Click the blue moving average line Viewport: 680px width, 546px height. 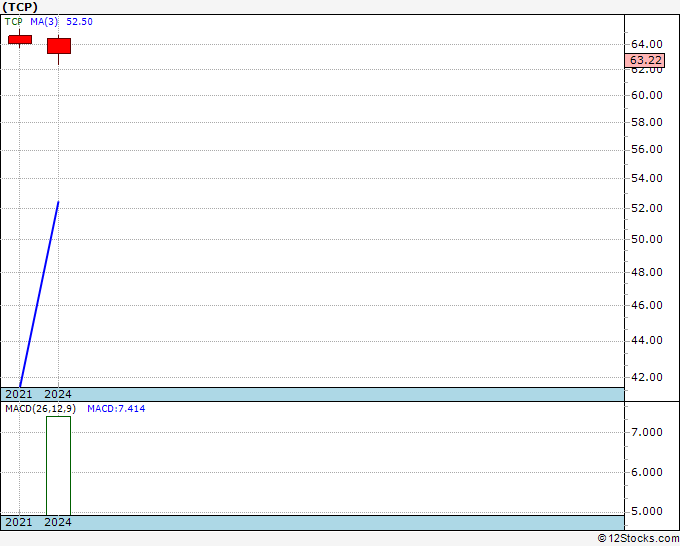pos(39,294)
